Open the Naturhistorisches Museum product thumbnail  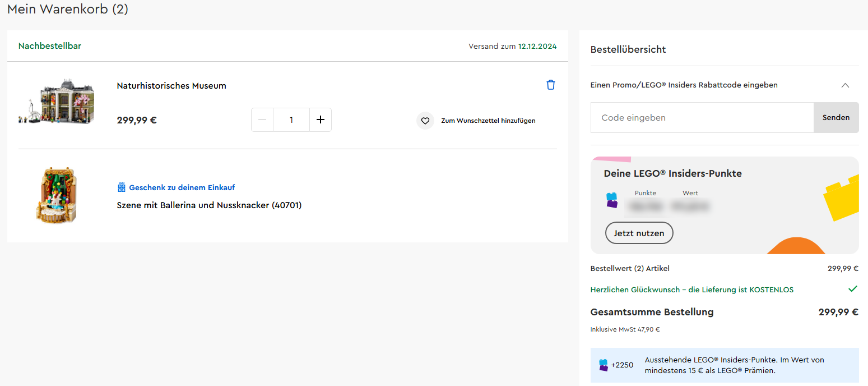tap(56, 102)
